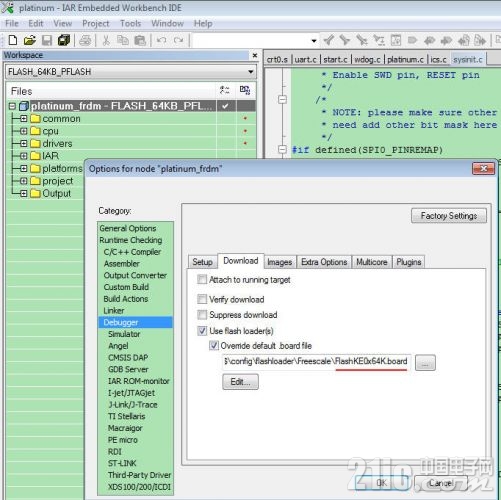Click the platinum_frdm project cube icon
501x500 pixels.
pyautogui.click(x=24, y=106)
